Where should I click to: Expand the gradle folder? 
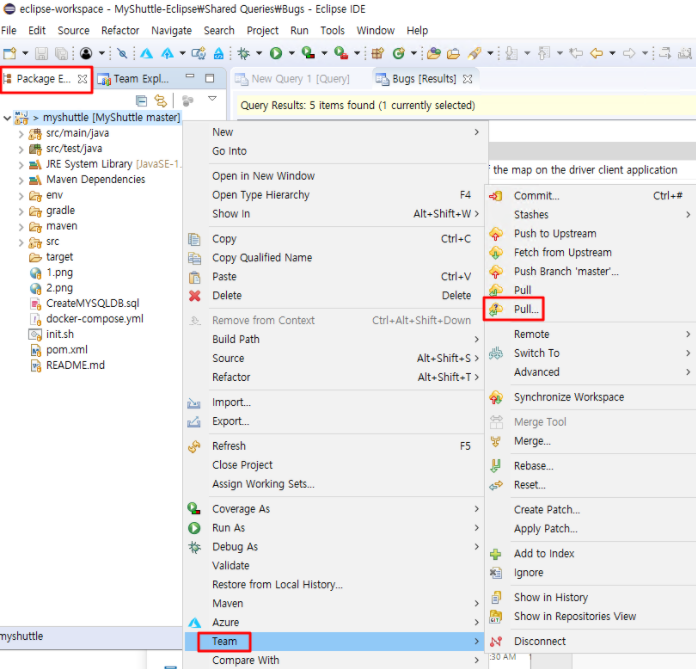click(21, 211)
